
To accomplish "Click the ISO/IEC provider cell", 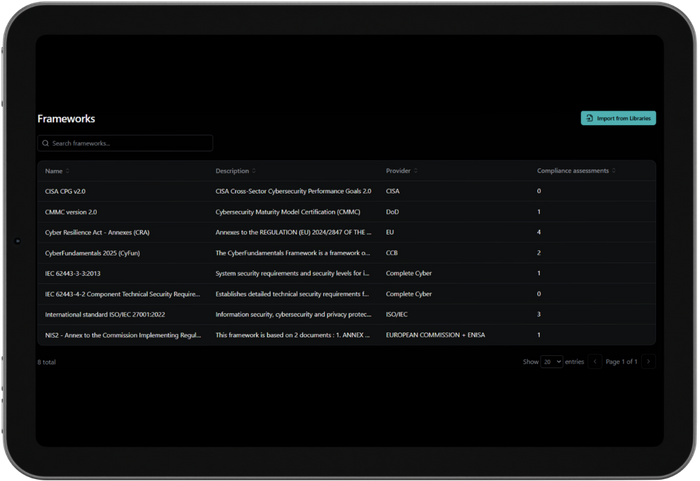I will pos(396,314).
